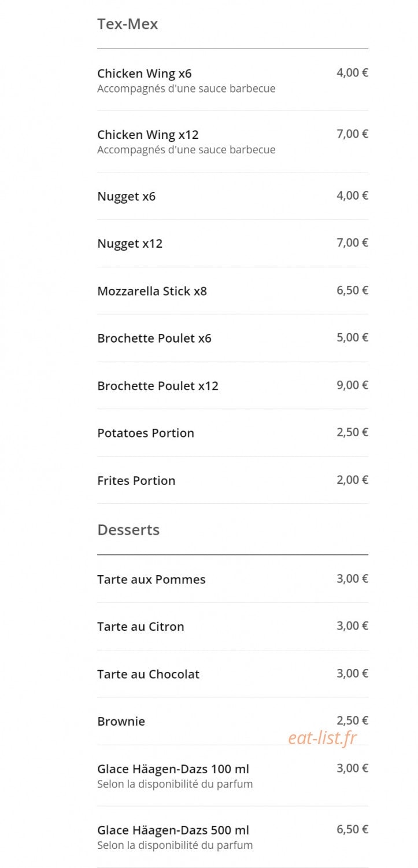Choose Frites Portion
This screenshot has width=418, height=868.
(232, 481)
